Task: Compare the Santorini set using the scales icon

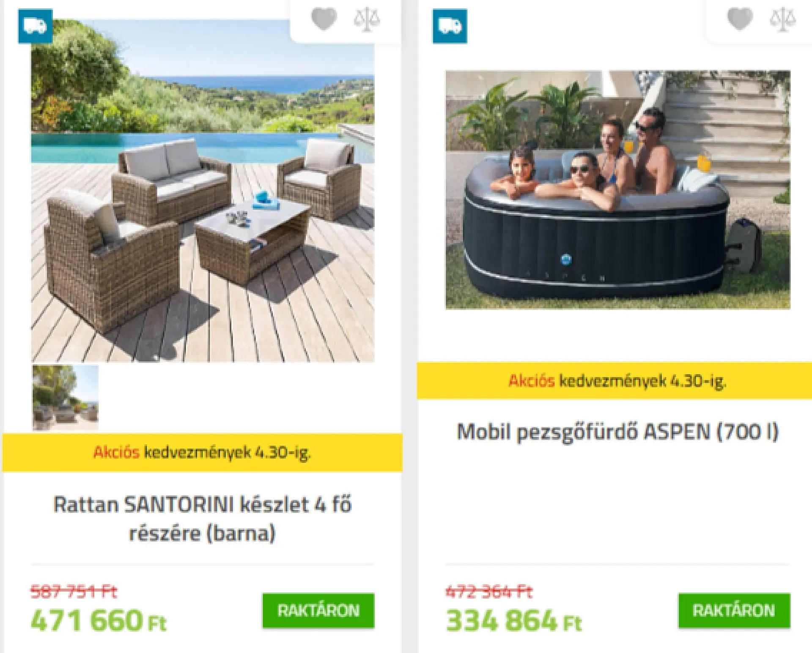Action: coord(367,19)
